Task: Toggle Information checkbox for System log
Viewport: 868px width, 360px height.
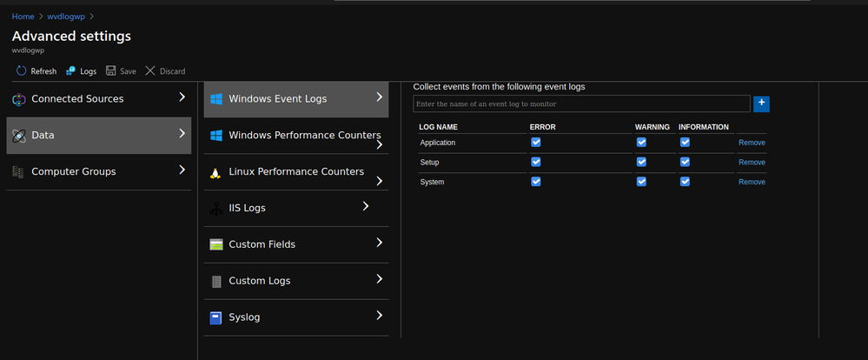Action: 685,181
